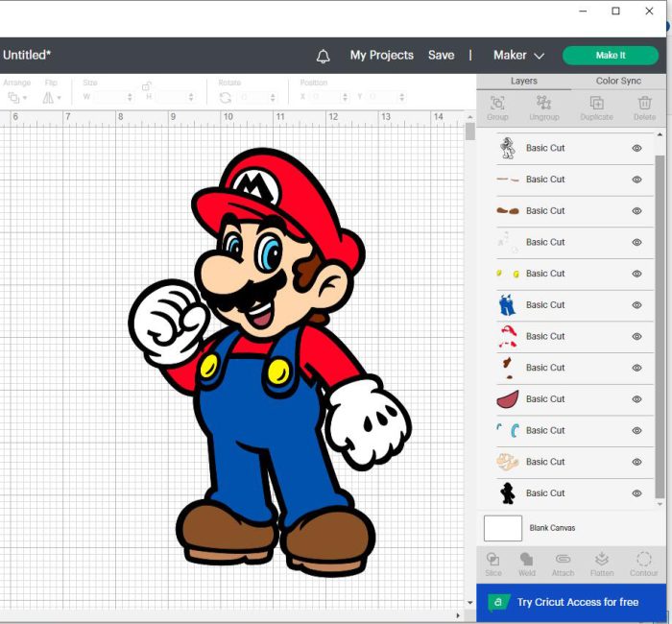This screenshot has height=624, width=672.
Task: Toggle visibility of brown shoes layer
Action: coord(636,211)
